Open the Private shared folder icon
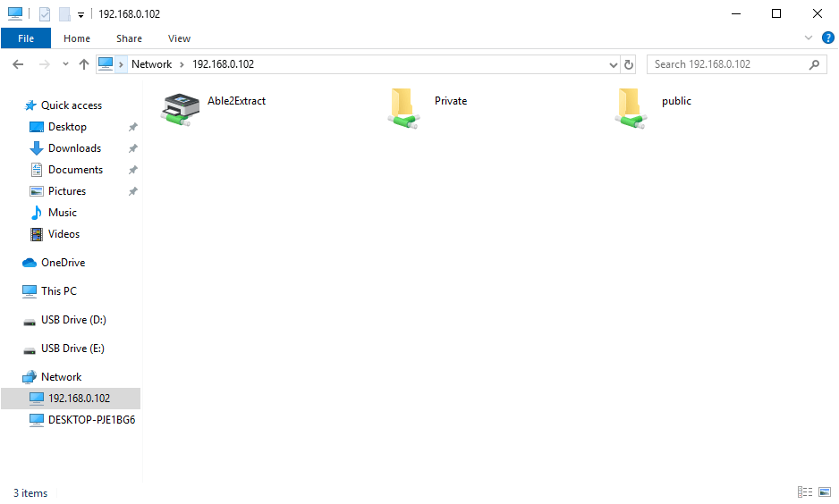This screenshot has height=504, width=839. 404,108
